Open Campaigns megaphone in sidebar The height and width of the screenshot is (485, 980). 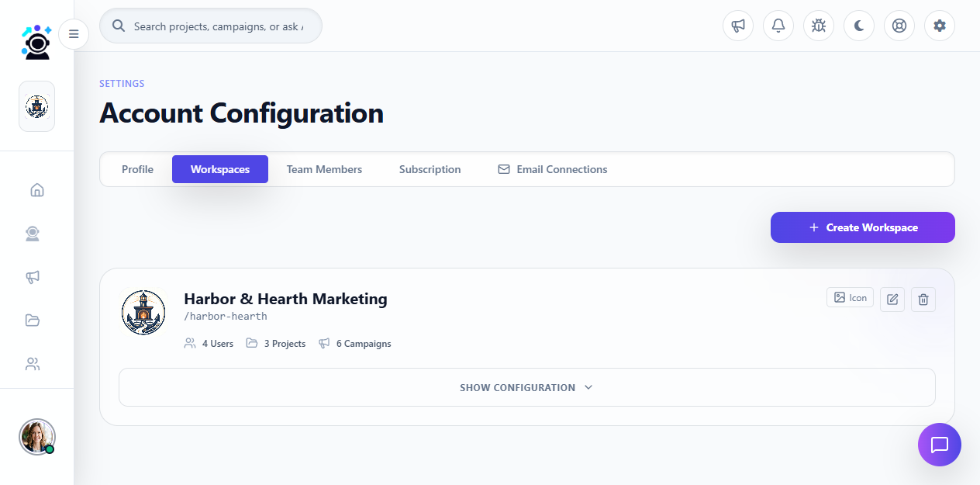[x=33, y=277]
